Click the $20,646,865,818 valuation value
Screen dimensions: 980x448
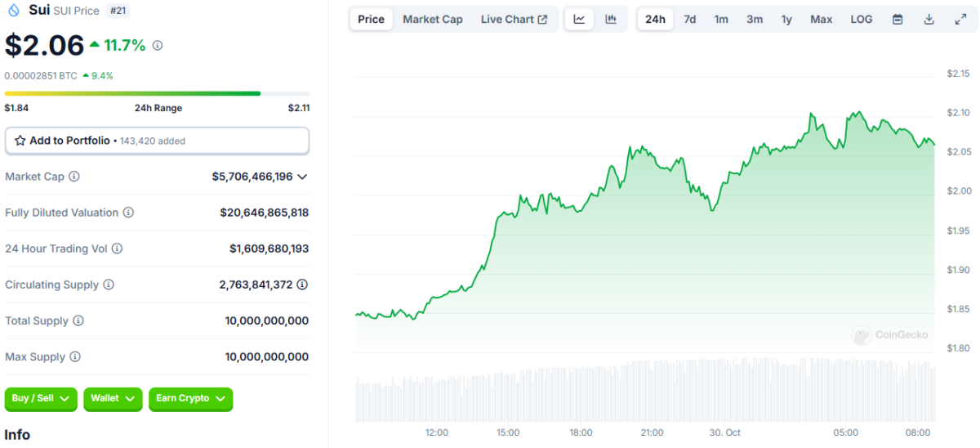pos(264,213)
